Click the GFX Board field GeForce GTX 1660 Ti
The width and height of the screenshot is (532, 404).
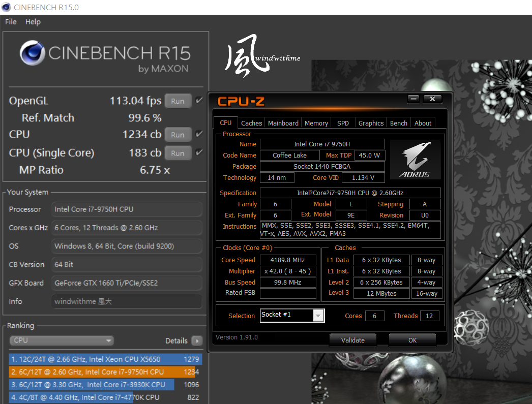pos(127,283)
